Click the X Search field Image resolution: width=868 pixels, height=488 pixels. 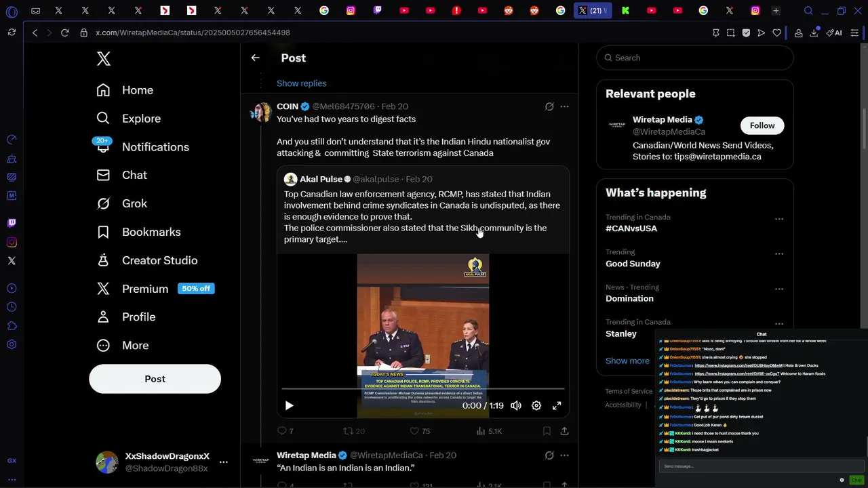tap(694, 58)
